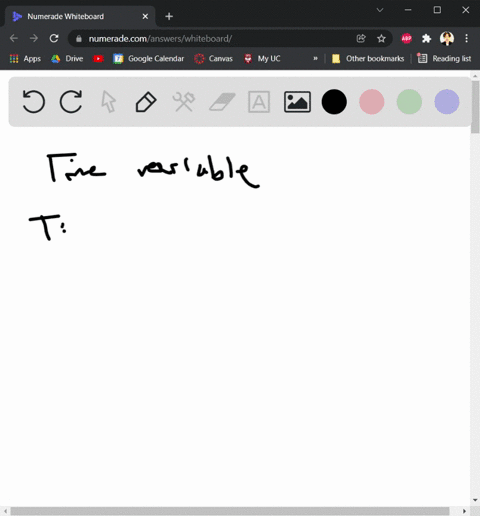Image resolution: width=480 pixels, height=516 pixels.
Task: Pick the purple color swatch
Action: click(x=447, y=102)
